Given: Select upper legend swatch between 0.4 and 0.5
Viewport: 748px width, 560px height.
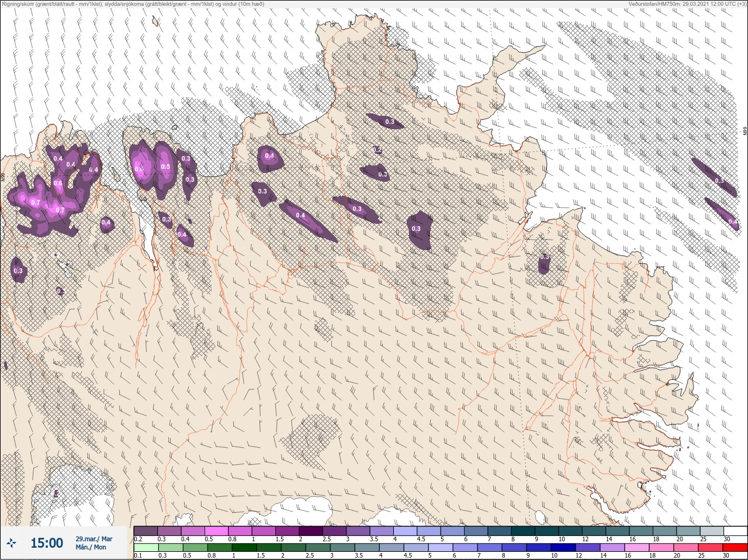Looking at the screenshot, I should (193, 531).
